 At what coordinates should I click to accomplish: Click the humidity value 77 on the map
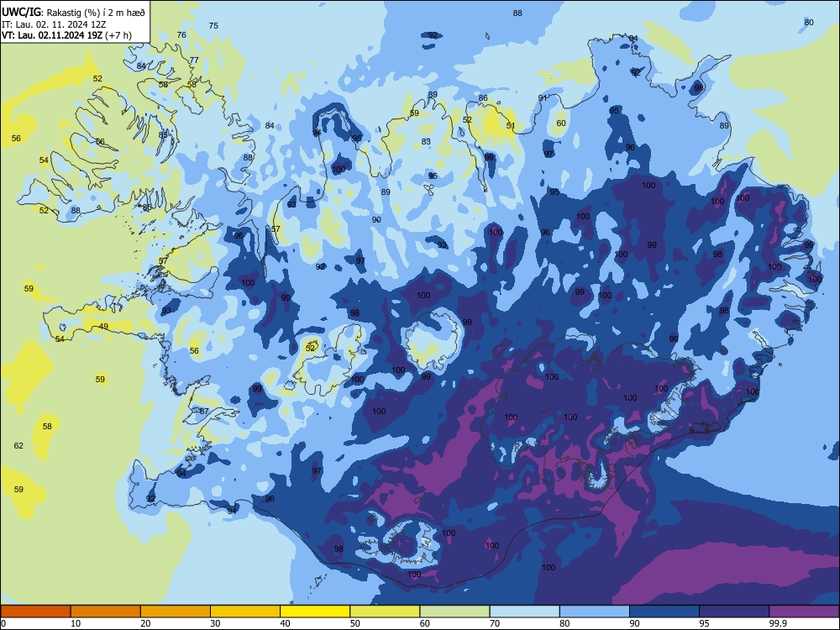click(x=194, y=60)
